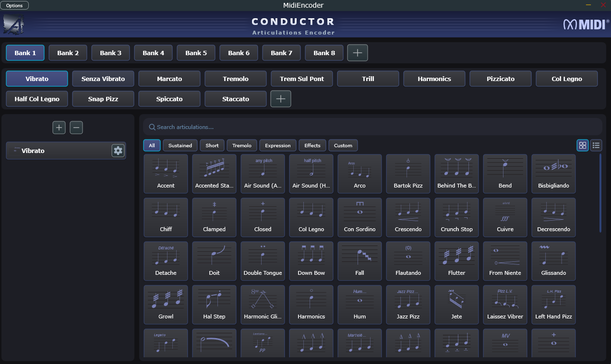
Task: Select the Closed articulation tile
Action: pyautogui.click(x=263, y=217)
